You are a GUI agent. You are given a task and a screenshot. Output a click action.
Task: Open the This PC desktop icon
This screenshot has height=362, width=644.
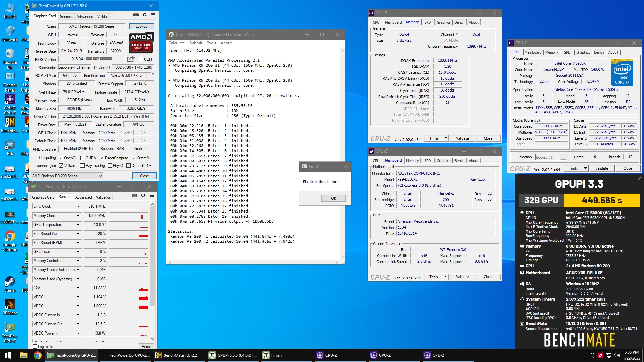tap(10, 11)
